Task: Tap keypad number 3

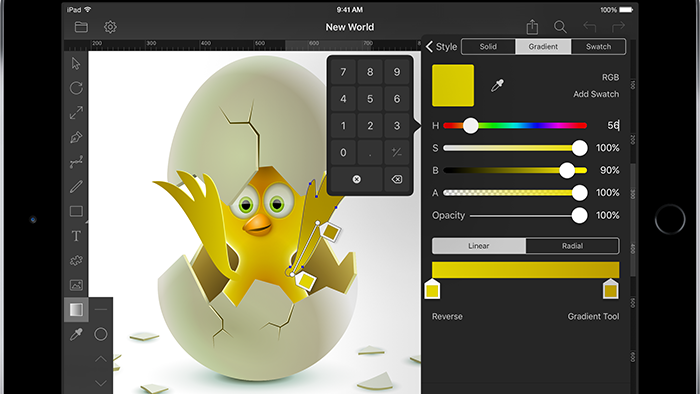Action: coord(396,126)
